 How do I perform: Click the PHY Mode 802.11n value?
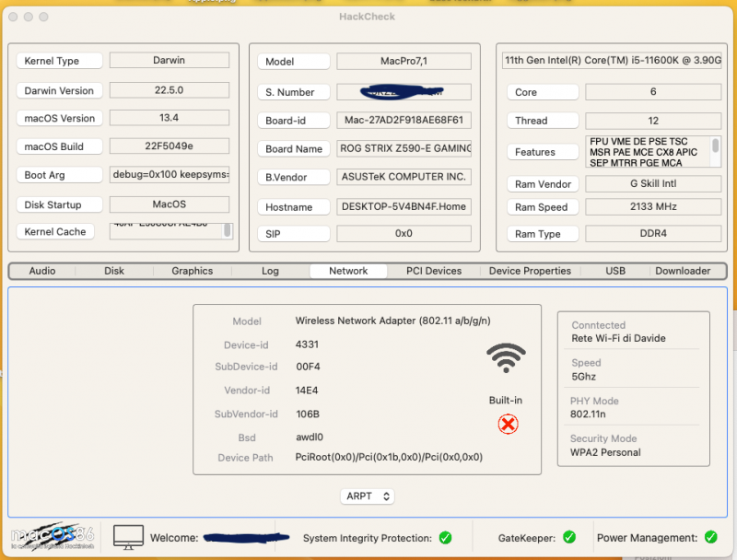[x=588, y=414]
